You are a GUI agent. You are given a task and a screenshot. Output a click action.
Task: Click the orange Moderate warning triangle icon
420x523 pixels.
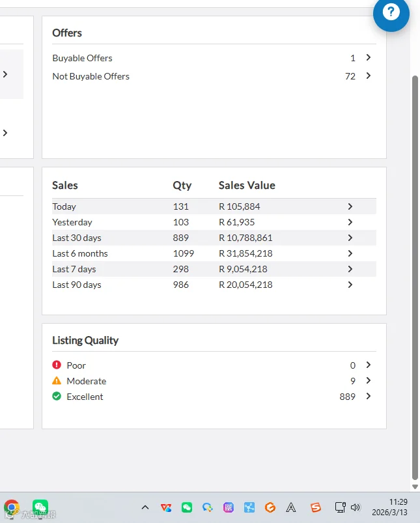[x=57, y=380]
